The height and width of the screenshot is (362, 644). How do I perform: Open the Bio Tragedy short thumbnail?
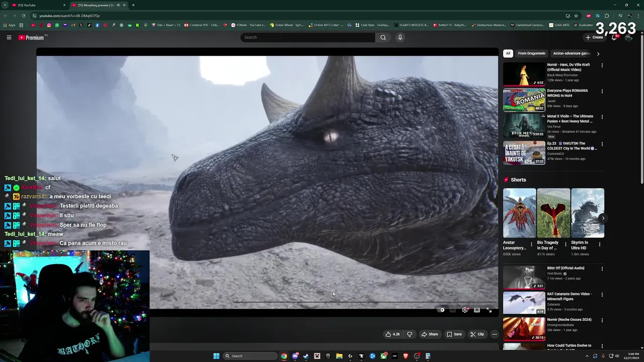pos(553,213)
